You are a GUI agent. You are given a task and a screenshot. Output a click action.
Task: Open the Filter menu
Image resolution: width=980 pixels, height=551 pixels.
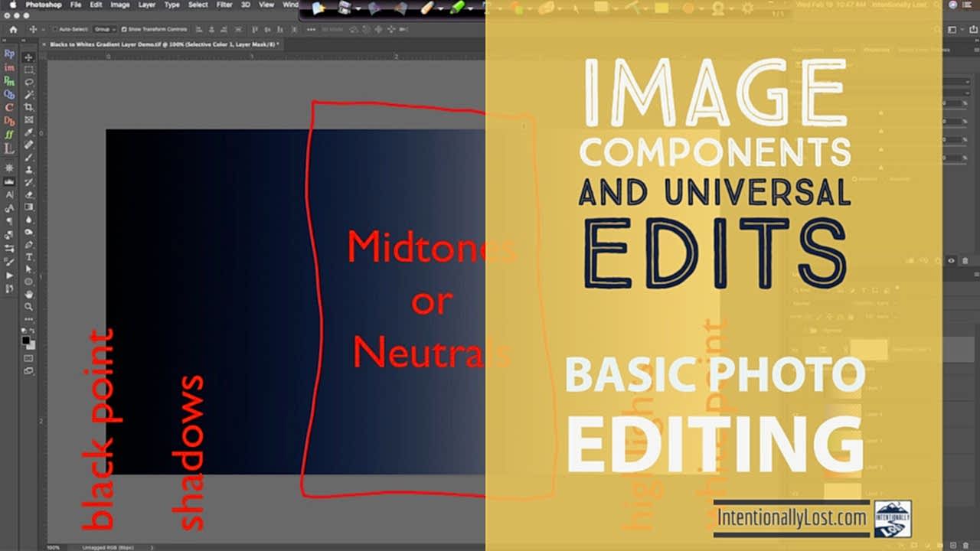pos(224,6)
